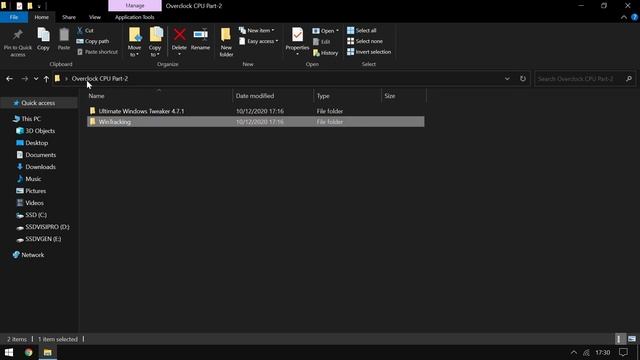Expand the address bar history dropdown
The width and height of the screenshot is (640, 360).
[x=507, y=79]
